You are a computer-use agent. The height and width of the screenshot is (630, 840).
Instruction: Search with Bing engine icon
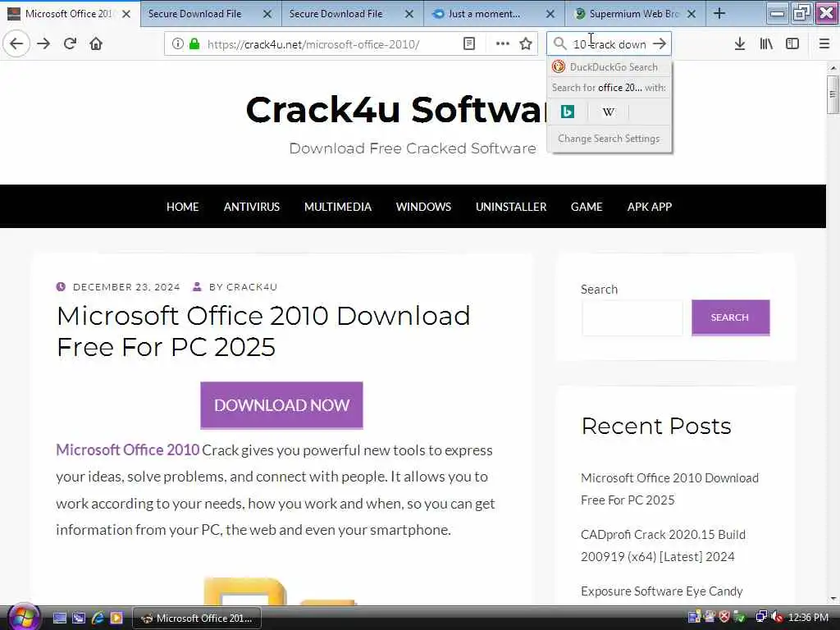pyautogui.click(x=568, y=112)
